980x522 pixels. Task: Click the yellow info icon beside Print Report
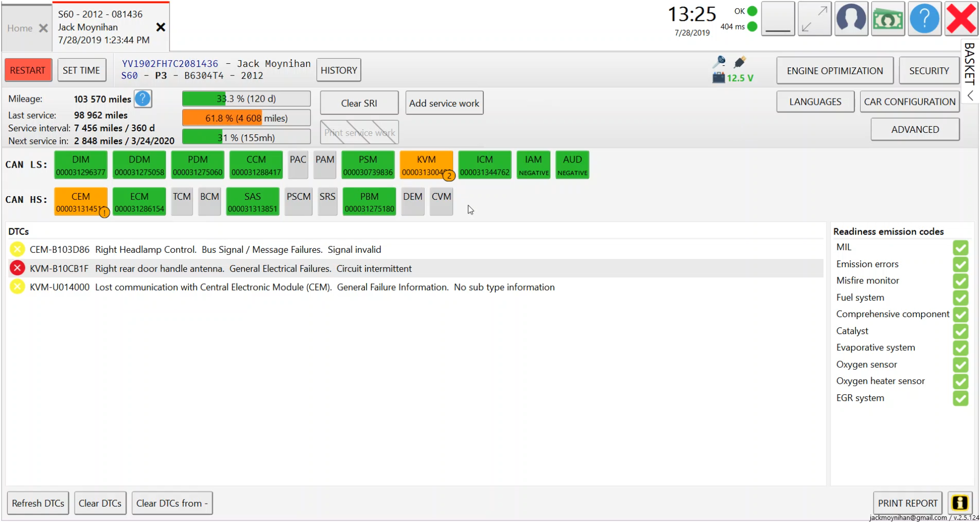(x=960, y=503)
